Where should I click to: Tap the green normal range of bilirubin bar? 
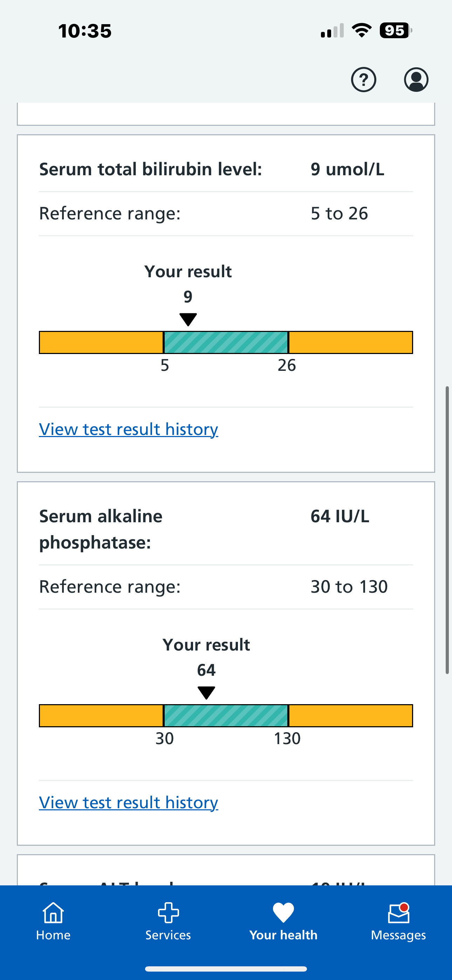coord(226,342)
